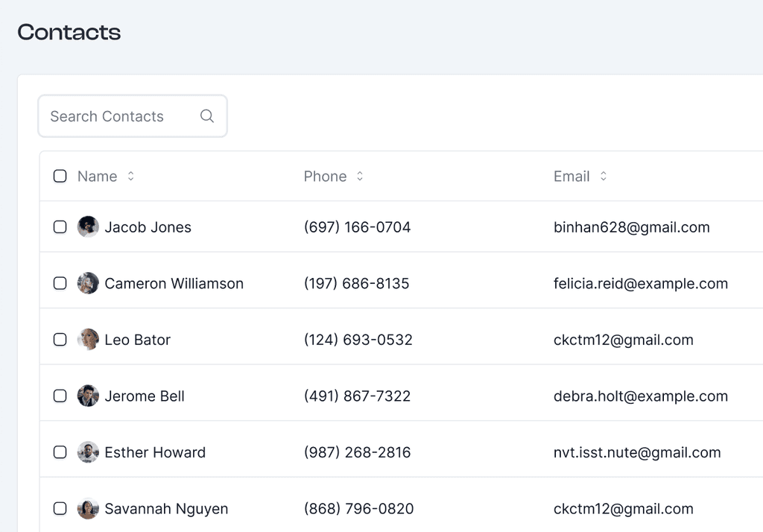
Task: Click Esther Howard's avatar
Action: pyautogui.click(x=88, y=452)
